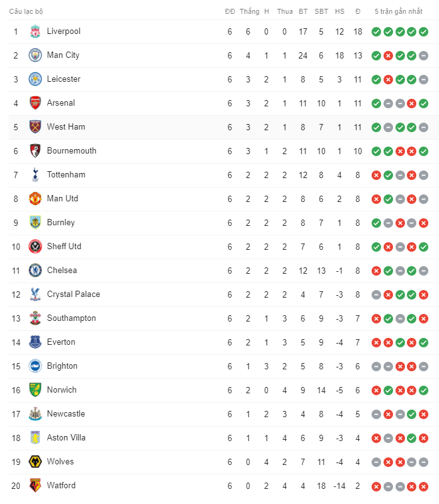Click the '5 trận gần nhất' header
The width and height of the screenshot is (439, 504).
tap(398, 11)
